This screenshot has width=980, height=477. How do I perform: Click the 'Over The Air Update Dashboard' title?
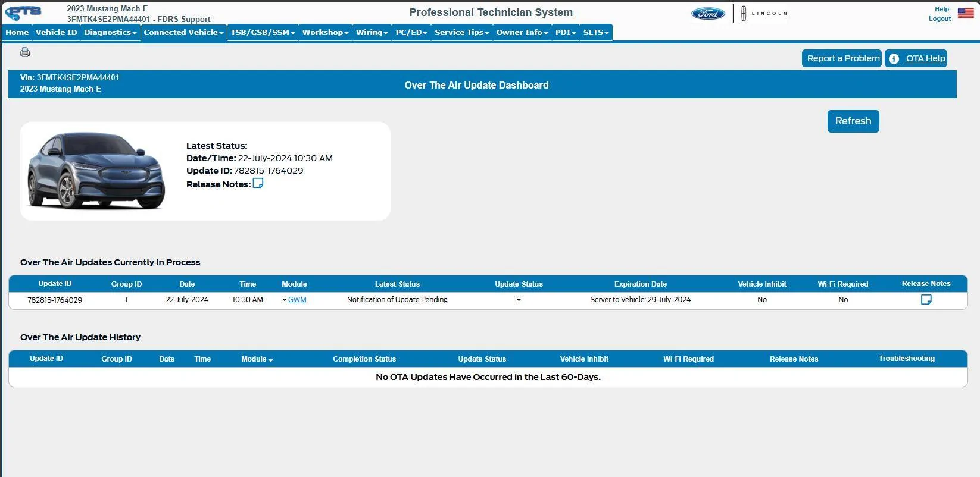click(x=476, y=85)
